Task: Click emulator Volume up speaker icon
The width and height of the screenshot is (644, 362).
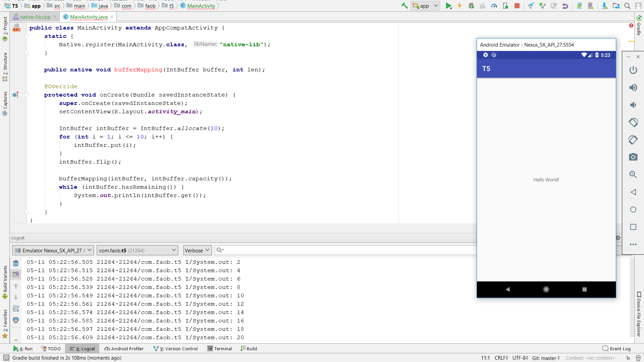Action: click(x=633, y=87)
